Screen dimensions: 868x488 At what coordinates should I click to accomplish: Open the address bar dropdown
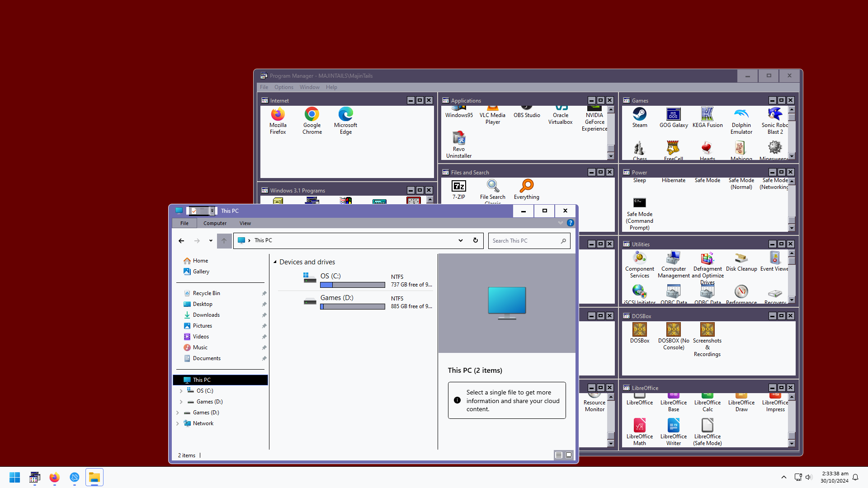(x=461, y=240)
